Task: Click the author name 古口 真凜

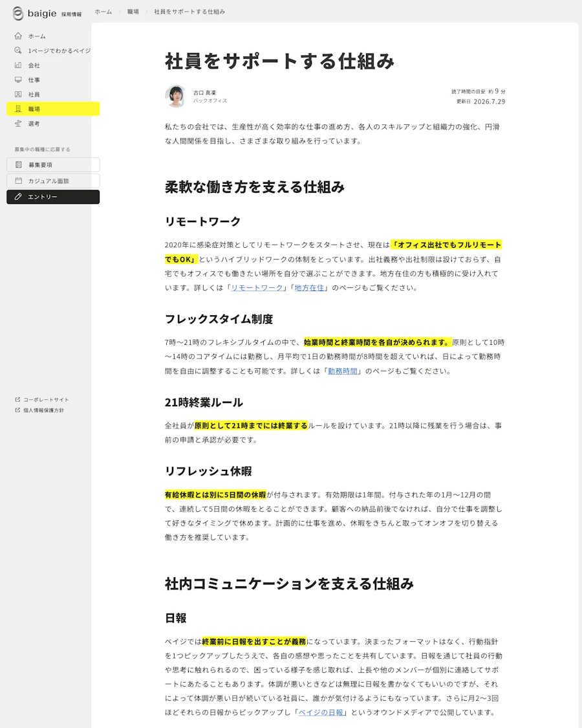Action: coord(204,93)
